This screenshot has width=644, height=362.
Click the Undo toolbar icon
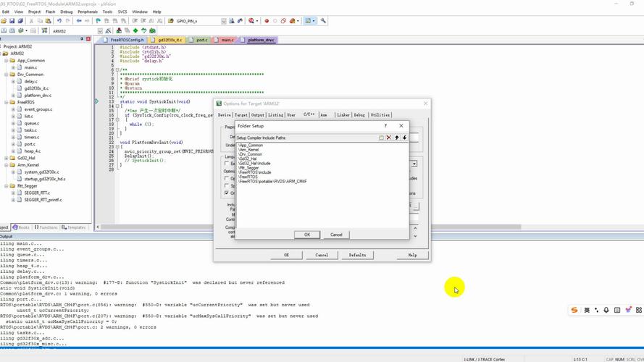click(x=59, y=21)
